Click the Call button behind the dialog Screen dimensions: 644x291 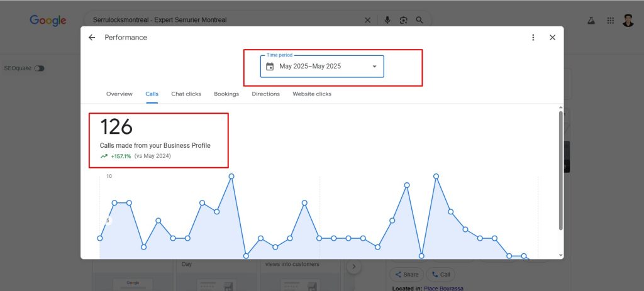441,275
